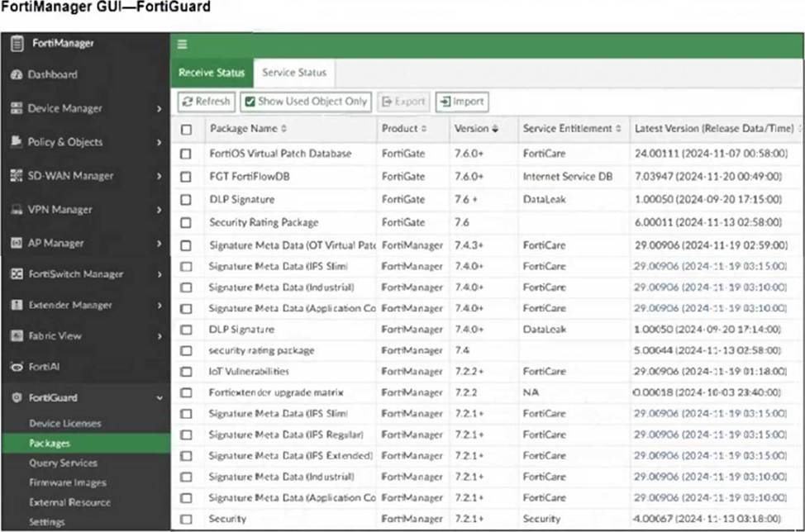The image size is (805, 532).
Task: Check the select-all checkbox in table header
Action: point(186,129)
